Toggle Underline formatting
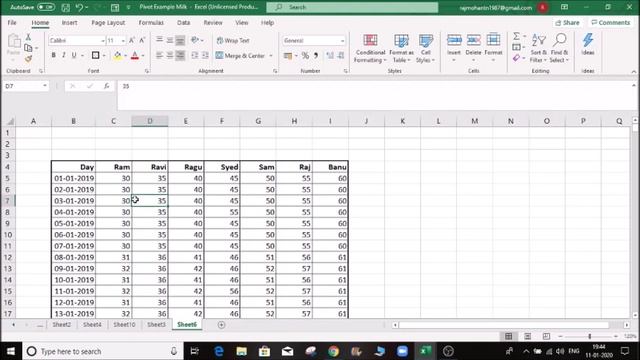Image resolution: width=640 pixels, height=360 pixels. [74, 55]
